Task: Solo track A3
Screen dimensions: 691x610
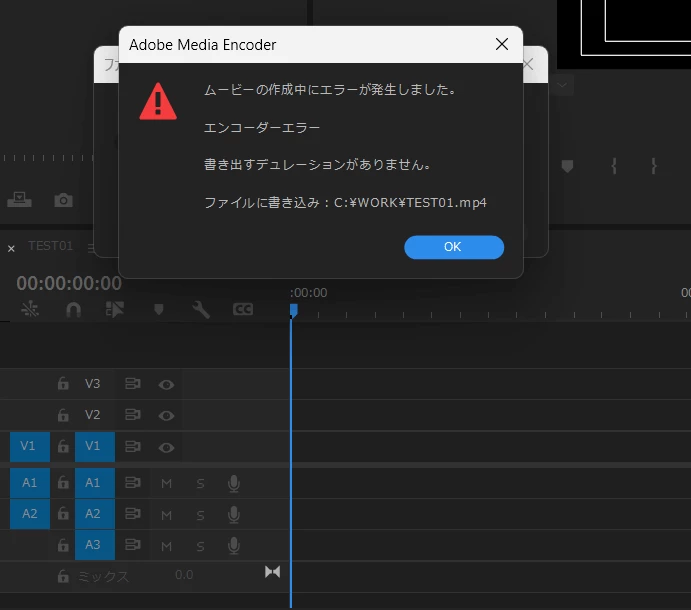Action: click(200, 547)
